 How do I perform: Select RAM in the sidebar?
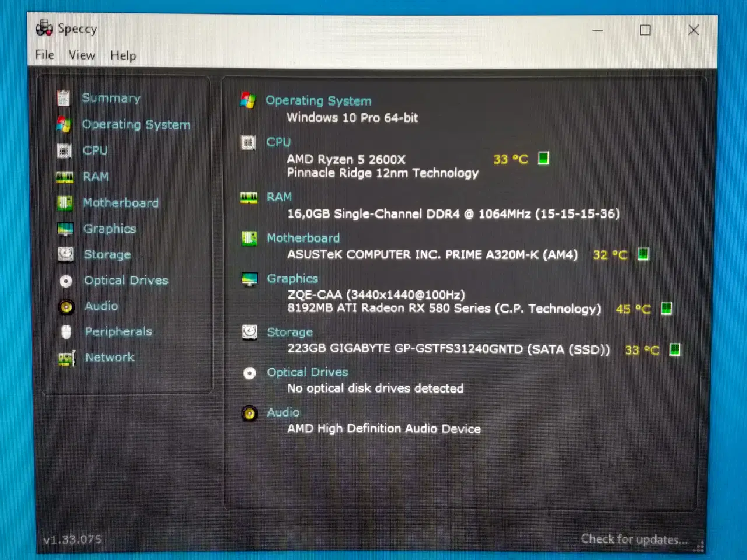point(96,177)
